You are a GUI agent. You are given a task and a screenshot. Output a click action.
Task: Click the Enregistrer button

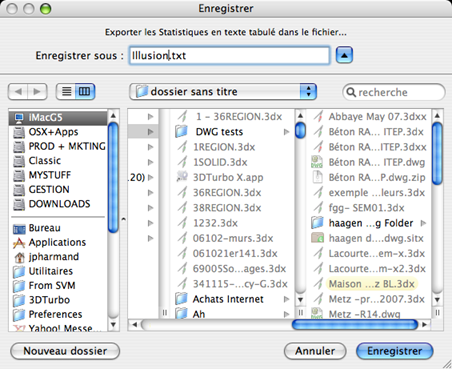(x=395, y=351)
